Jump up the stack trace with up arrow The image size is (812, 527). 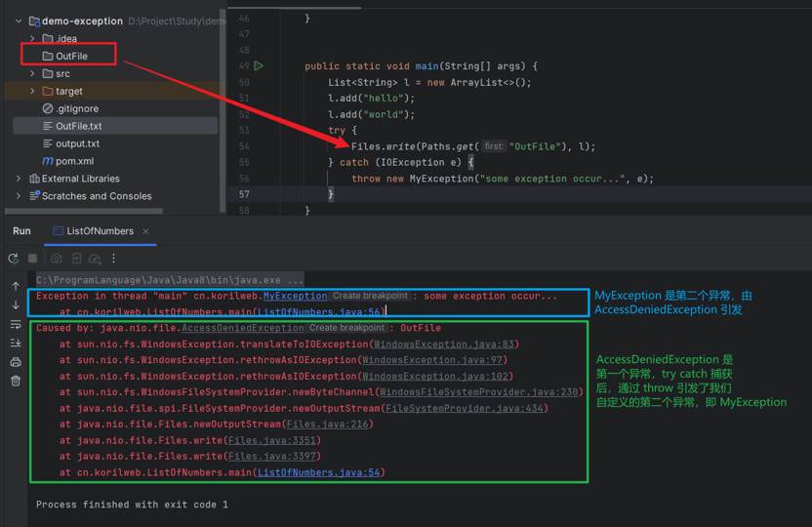click(x=16, y=286)
